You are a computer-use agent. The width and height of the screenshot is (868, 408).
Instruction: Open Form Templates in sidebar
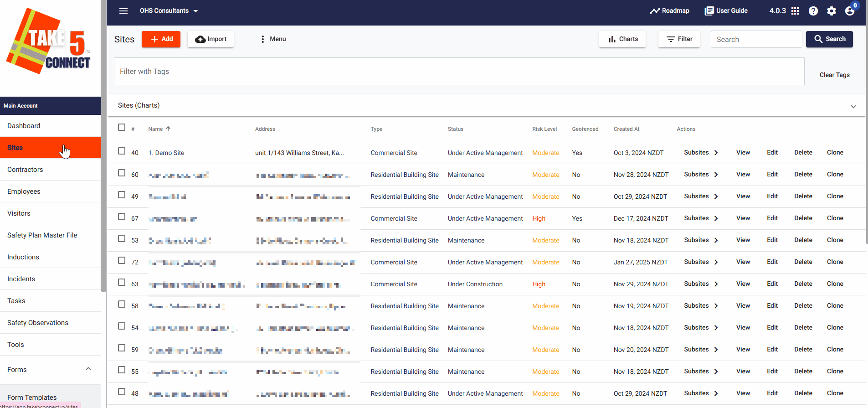32,398
